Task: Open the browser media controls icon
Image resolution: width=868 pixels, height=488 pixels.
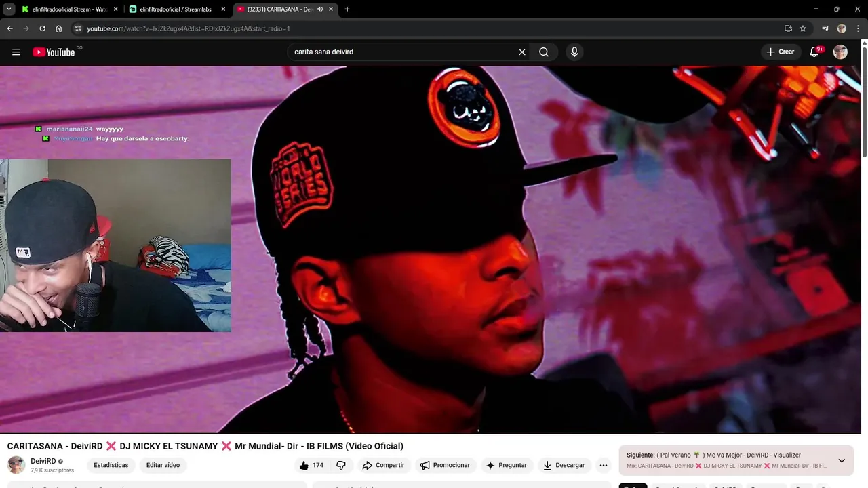Action: (825, 28)
